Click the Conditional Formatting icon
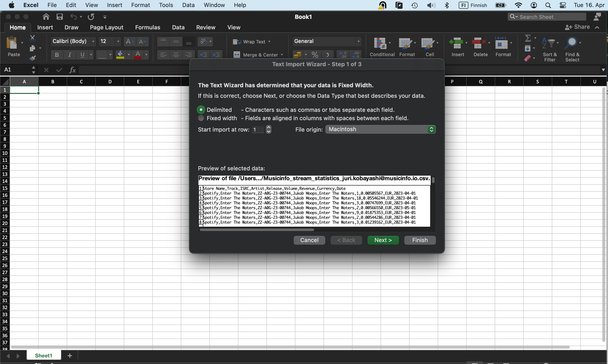Screen dimensions: 608x364 [x=380, y=43]
